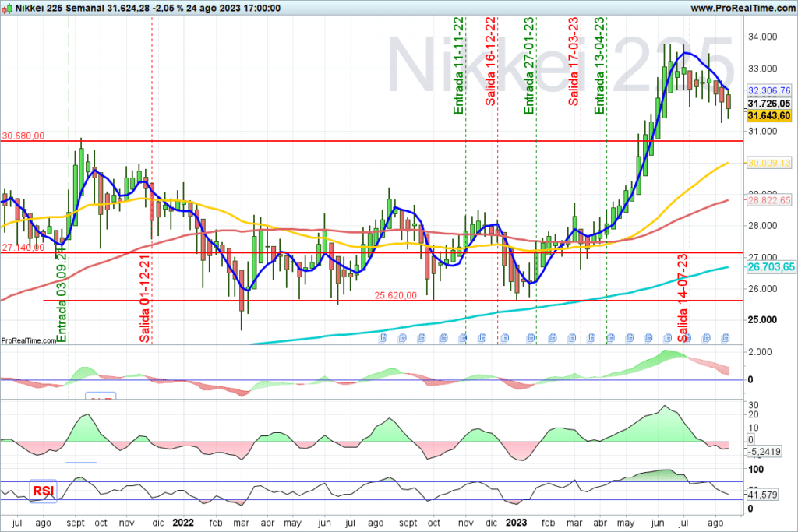The height and width of the screenshot is (532, 798).
Task: Click the 41,579 RSI value label
Action: point(762,495)
